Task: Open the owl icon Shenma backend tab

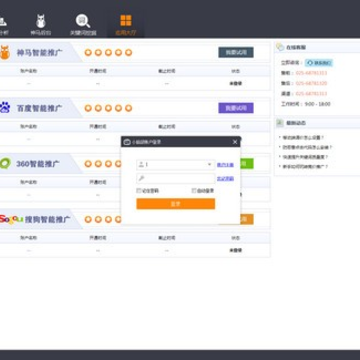Action: tap(41, 25)
